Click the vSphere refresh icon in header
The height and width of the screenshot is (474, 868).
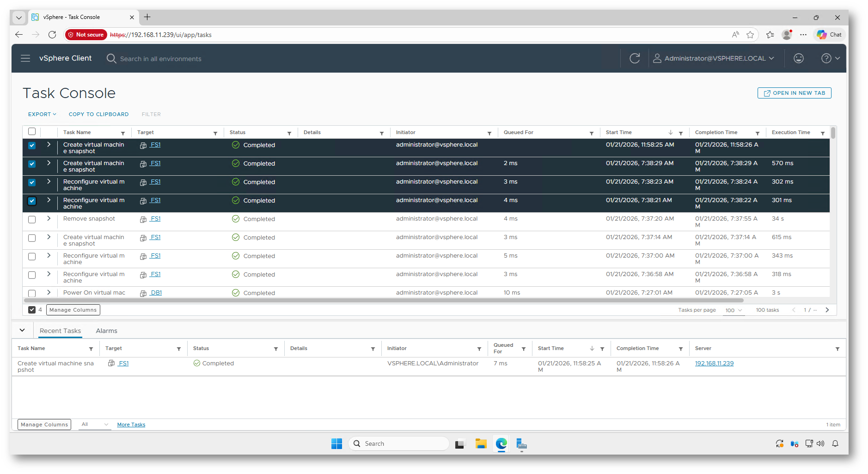(635, 58)
